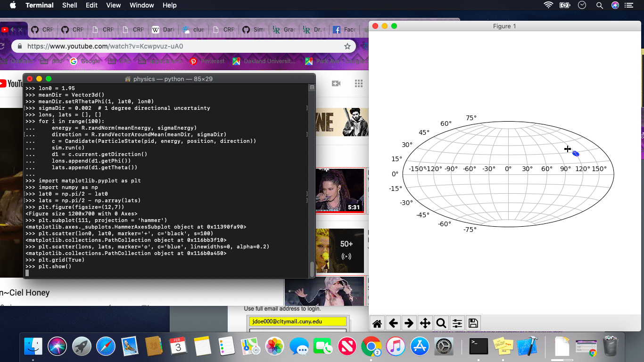Open the Terminal application menu

[x=40, y=5]
